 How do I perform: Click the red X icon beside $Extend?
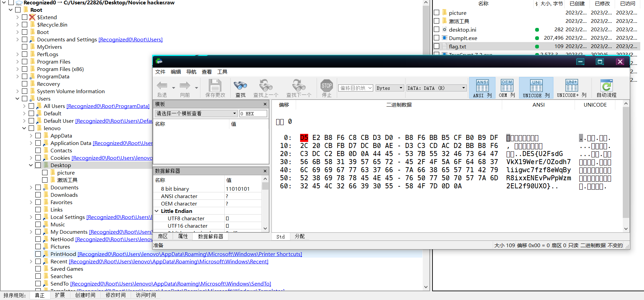click(32, 17)
